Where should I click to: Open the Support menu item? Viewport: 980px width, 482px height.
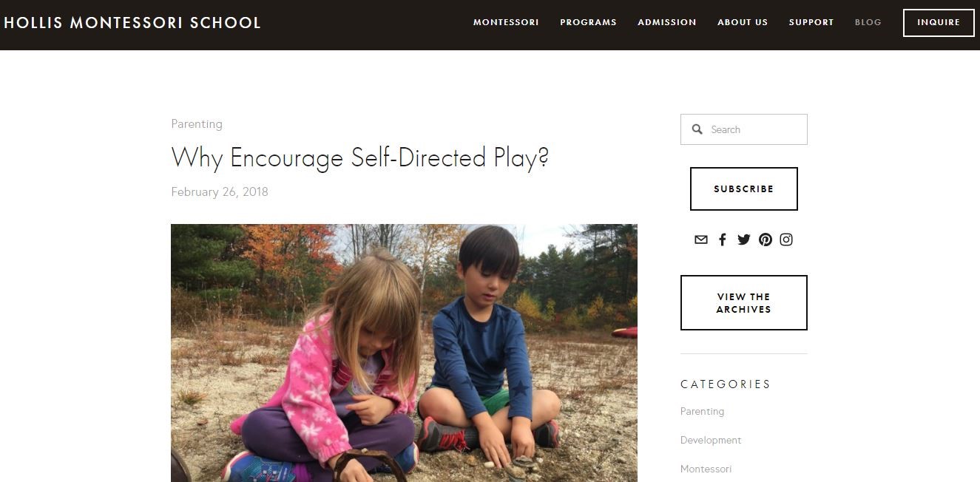(x=811, y=22)
